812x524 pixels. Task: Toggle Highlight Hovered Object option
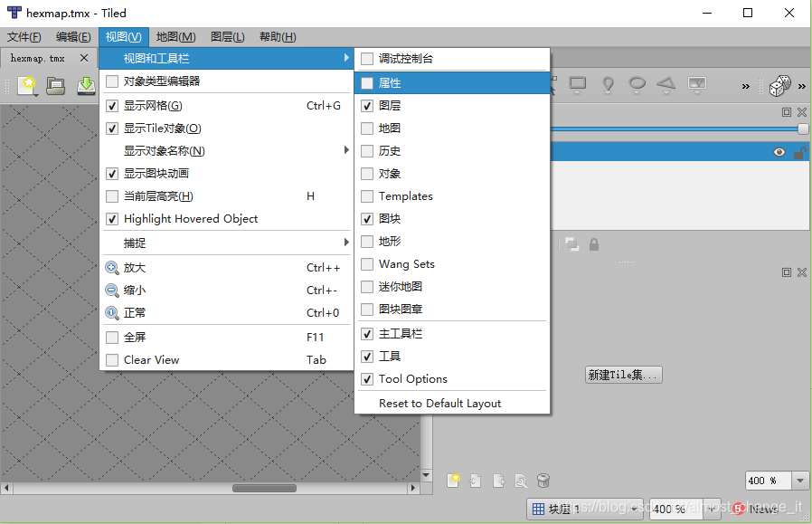(x=226, y=219)
